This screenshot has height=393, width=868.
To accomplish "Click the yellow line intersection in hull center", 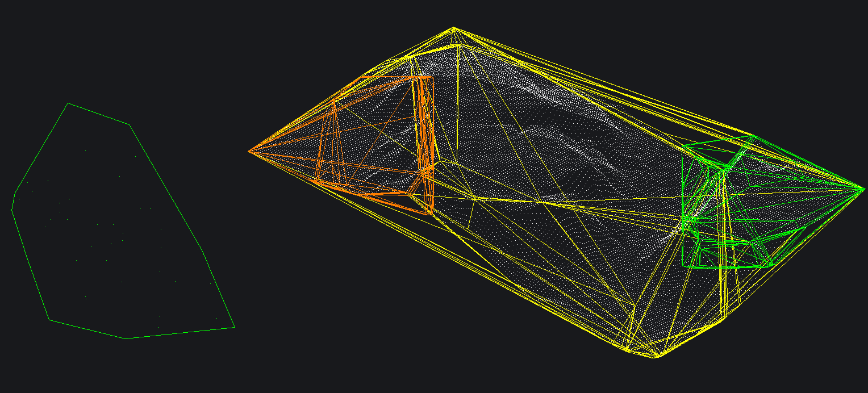I will pos(475,198).
